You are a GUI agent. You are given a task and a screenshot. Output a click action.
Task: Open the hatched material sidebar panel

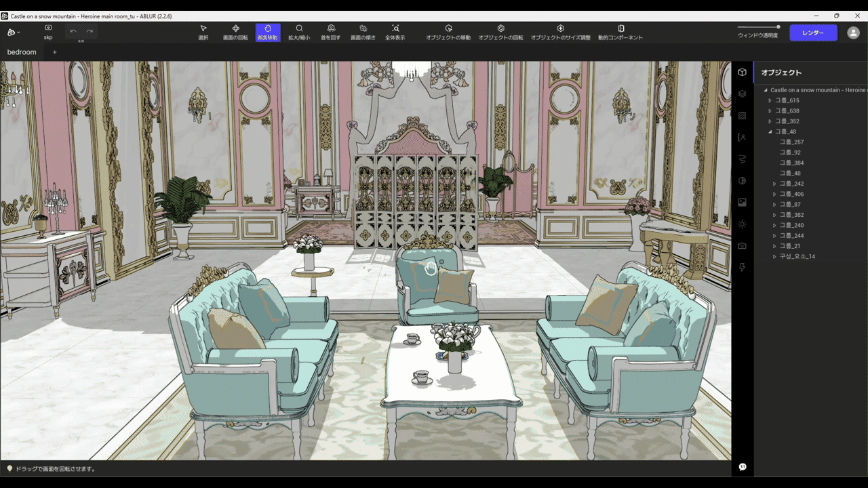pyautogui.click(x=743, y=116)
